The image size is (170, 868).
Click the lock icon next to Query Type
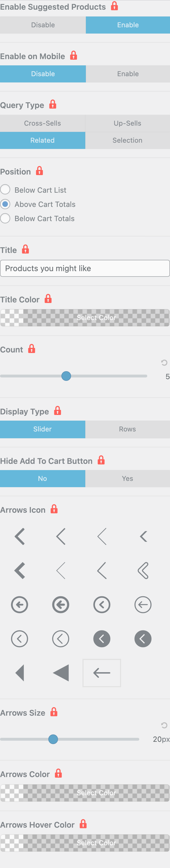(53, 105)
